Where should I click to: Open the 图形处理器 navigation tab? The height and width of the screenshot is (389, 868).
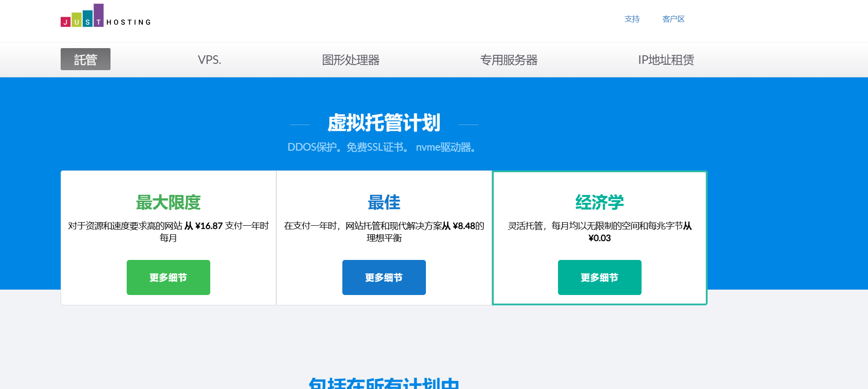tap(350, 60)
